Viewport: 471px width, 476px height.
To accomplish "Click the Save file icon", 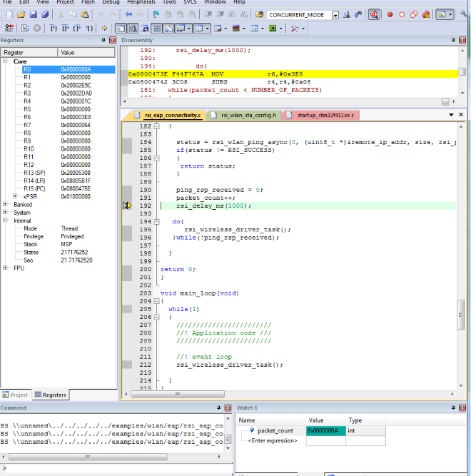I will (x=34, y=14).
